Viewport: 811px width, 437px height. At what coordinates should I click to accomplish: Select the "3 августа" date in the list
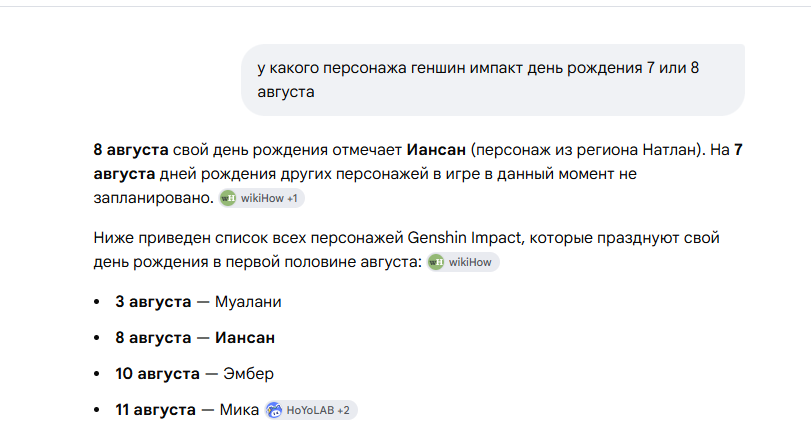point(153,302)
